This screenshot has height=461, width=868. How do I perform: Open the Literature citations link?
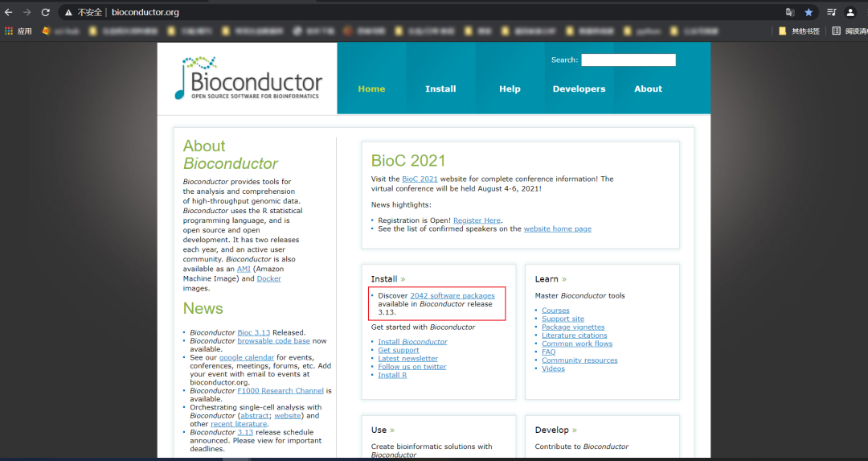click(574, 335)
